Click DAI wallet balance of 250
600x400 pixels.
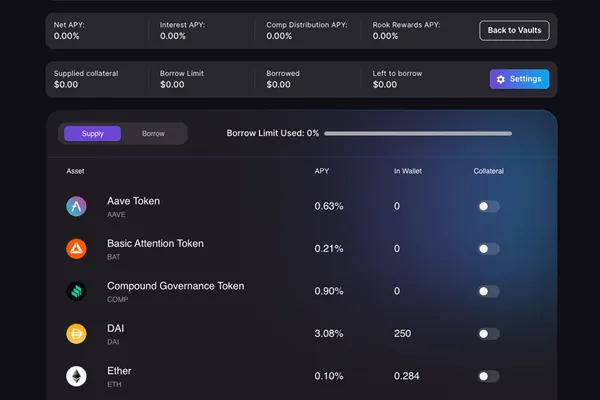pyautogui.click(x=402, y=333)
